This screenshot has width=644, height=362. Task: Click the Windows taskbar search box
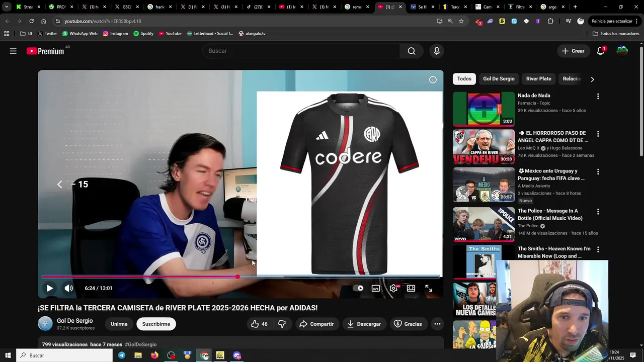click(x=64, y=355)
